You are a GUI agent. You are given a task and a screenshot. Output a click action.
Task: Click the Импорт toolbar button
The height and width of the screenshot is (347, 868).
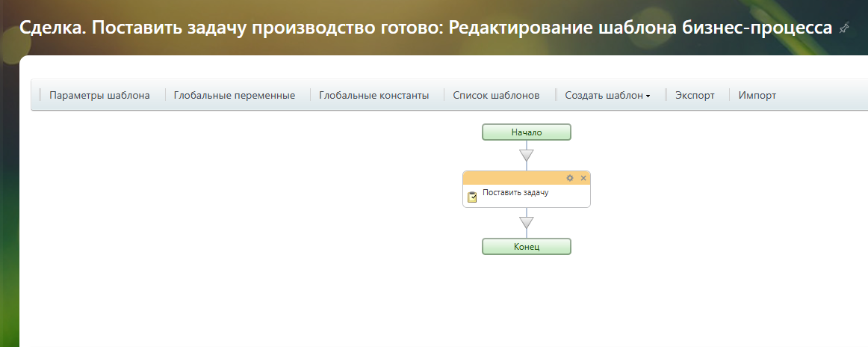[757, 95]
